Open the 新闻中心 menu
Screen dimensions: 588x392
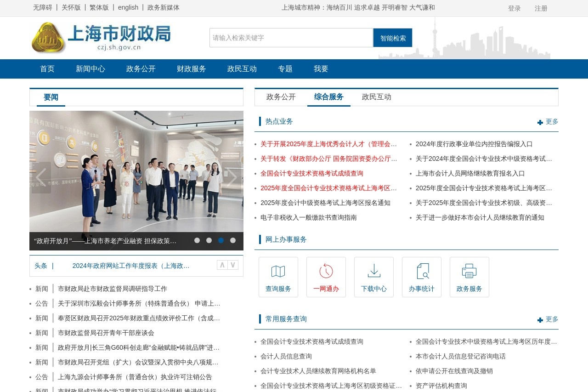90,69
